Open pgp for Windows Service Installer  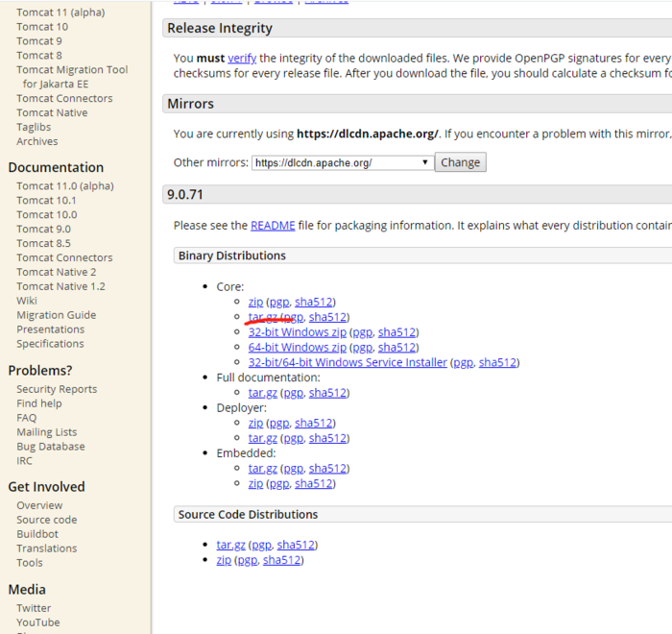(464, 362)
